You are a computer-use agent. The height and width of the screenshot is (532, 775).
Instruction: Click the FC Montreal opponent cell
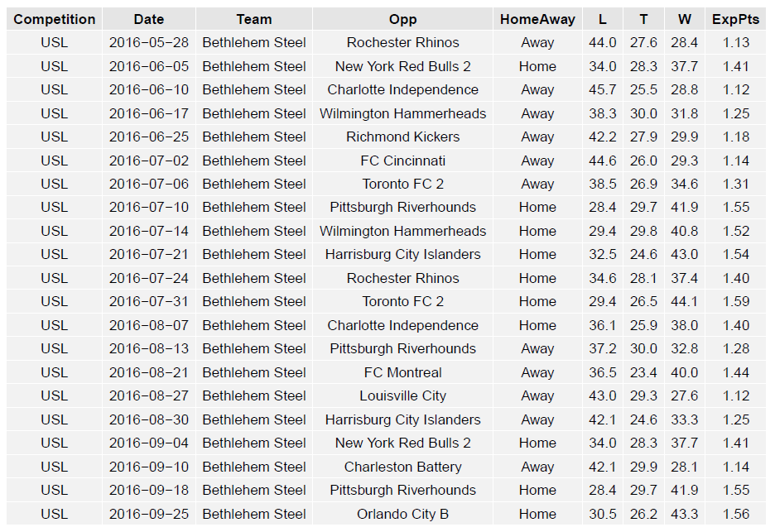tap(402, 372)
